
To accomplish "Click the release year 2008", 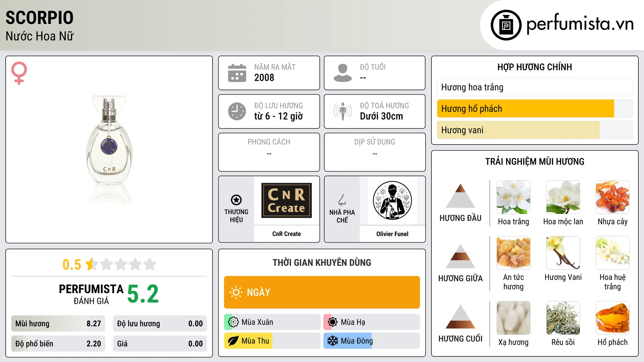I will click(x=264, y=78).
